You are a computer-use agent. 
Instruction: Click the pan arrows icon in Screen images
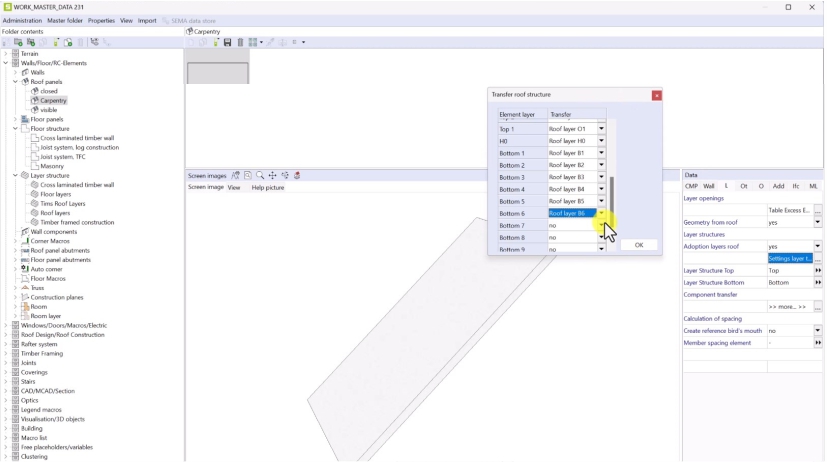click(272, 176)
